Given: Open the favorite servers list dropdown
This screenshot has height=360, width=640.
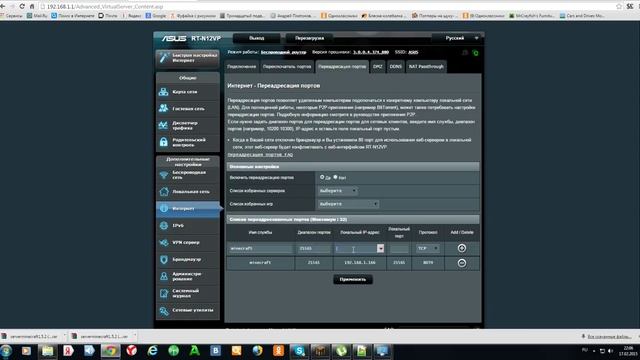Looking at the screenshot, I should click(338, 191).
